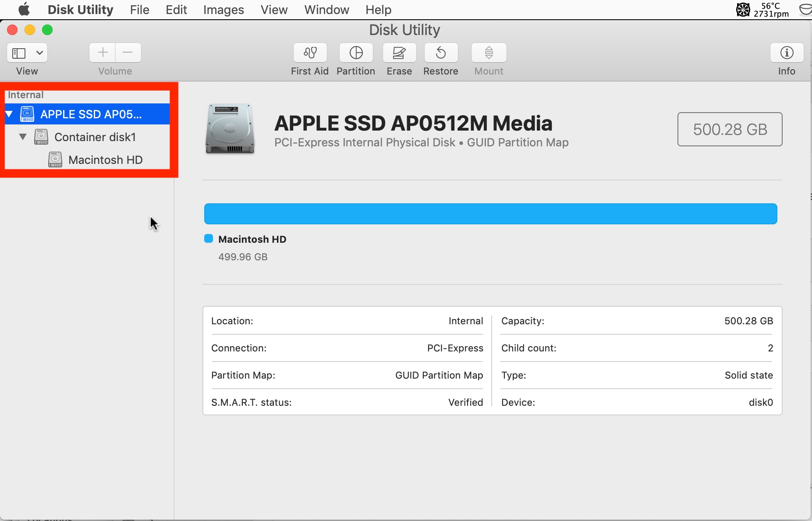This screenshot has width=812, height=521.
Task: Click the blue Macintosh HD usage bar
Action: tap(490, 213)
